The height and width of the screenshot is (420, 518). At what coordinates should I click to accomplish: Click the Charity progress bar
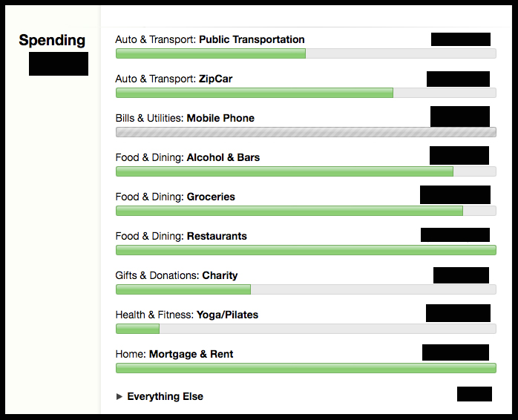click(306, 289)
